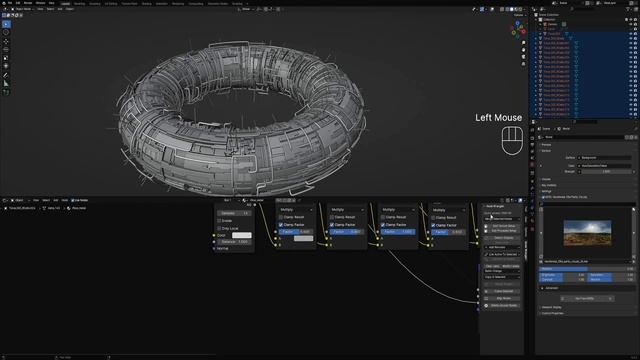Click Factor slider on leftmost Multiply node
640x360 pixels.
296,232
